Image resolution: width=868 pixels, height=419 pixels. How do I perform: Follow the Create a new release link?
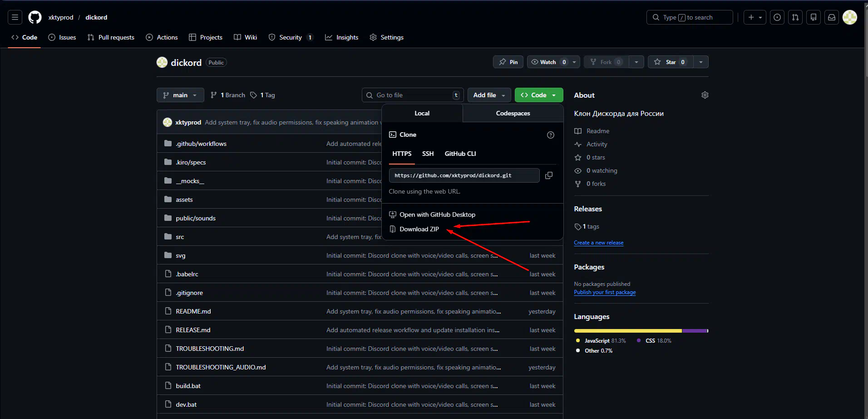click(x=598, y=243)
